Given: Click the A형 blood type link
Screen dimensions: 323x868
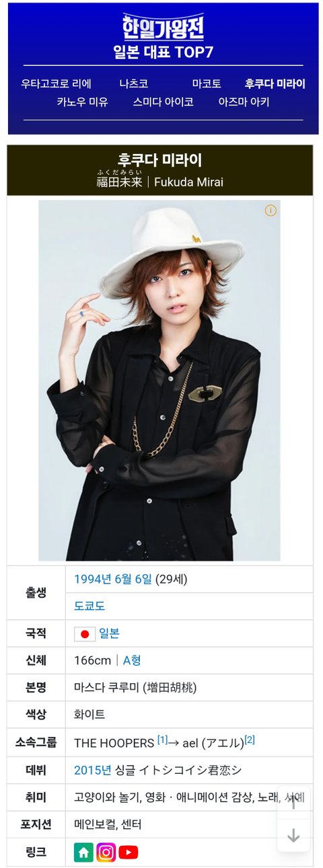Looking at the screenshot, I should tap(132, 660).
